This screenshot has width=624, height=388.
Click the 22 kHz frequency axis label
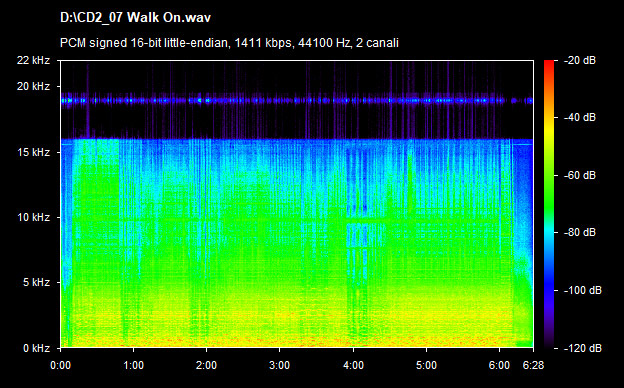[x=33, y=60]
